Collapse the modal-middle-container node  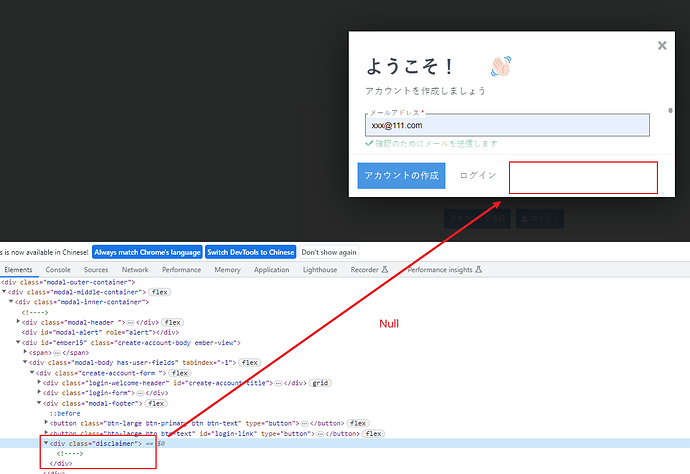coord(4,291)
